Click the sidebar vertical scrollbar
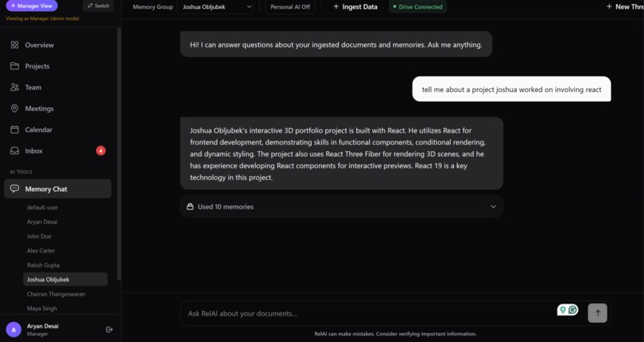Screen dimensions: 644x342 [x=119, y=154]
